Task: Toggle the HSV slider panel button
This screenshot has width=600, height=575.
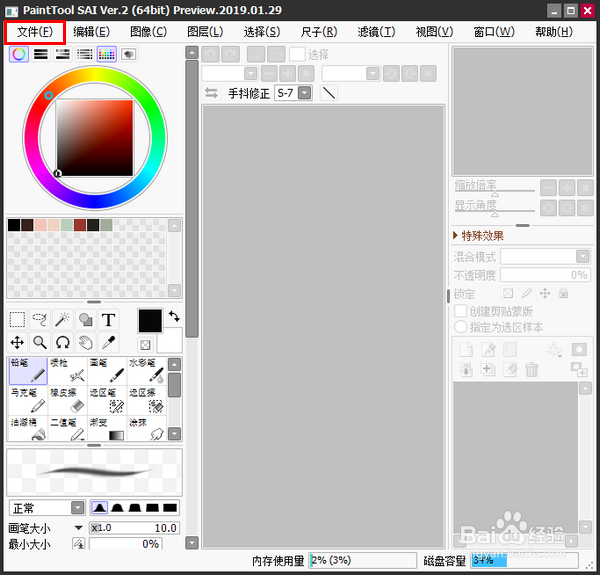Action: click(x=63, y=54)
